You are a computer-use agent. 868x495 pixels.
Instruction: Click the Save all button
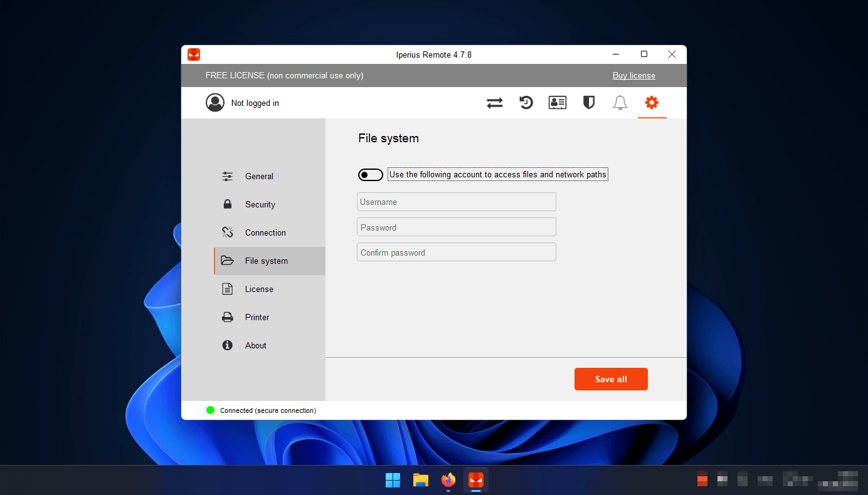pos(611,379)
